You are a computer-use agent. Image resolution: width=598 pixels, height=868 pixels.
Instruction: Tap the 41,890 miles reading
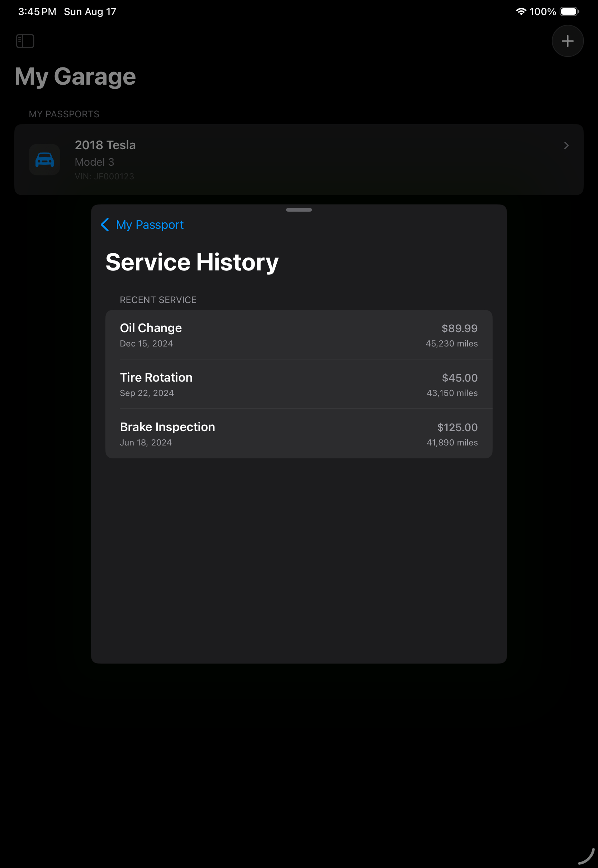[x=452, y=443]
